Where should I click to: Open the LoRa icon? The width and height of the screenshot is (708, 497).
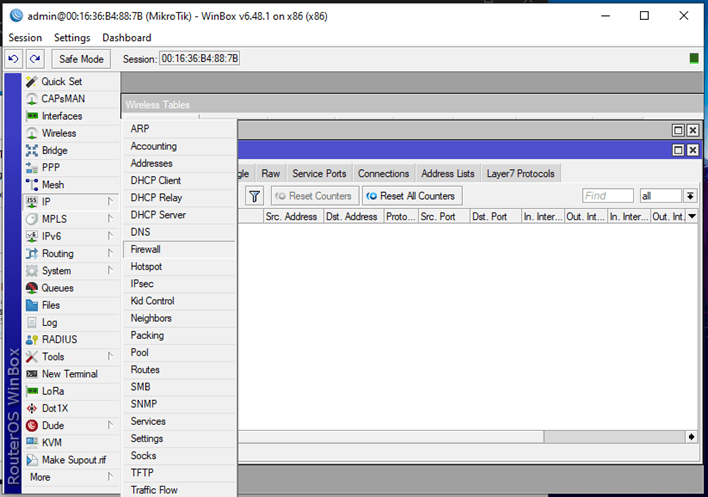tap(32, 391)
